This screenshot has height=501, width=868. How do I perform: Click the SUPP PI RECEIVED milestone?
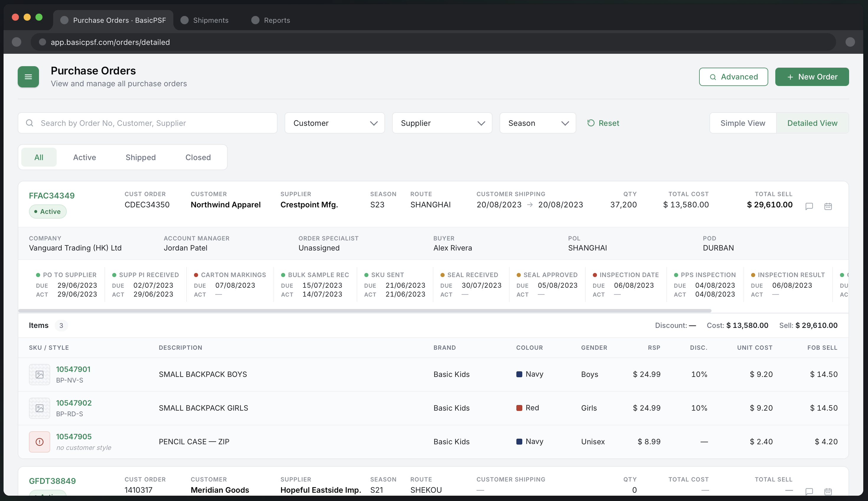tap(146, 284)
